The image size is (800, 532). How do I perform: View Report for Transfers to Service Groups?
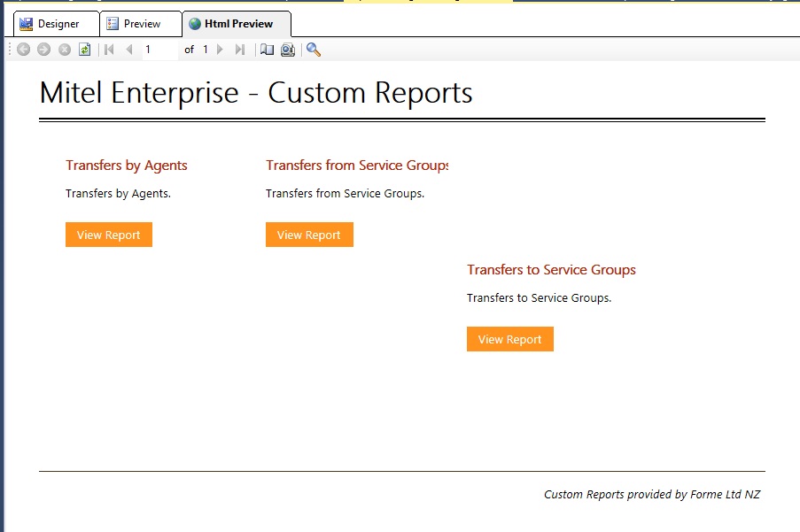click(510, 339)
